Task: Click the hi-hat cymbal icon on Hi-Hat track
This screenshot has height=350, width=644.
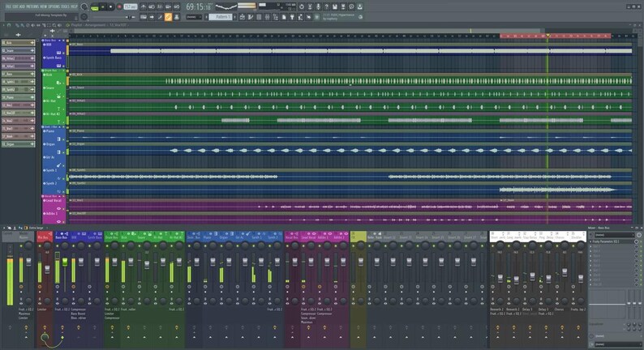Action: [58, 109]
